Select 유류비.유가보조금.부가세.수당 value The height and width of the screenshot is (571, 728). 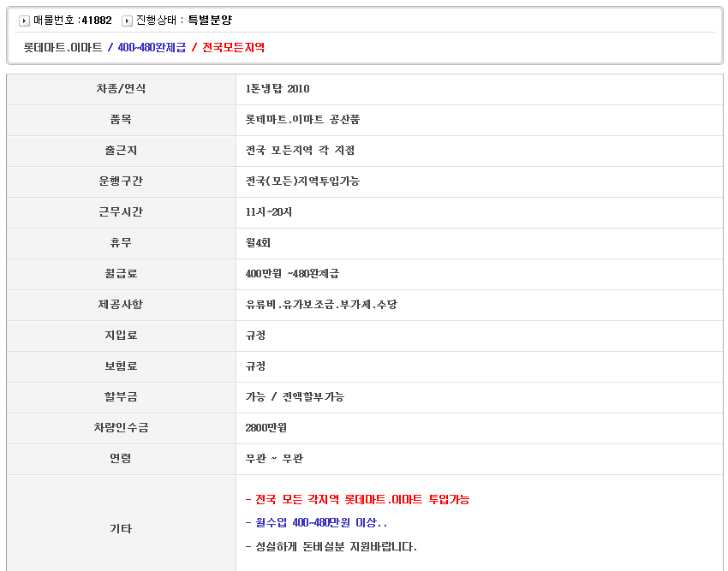[x=321, y=305]
